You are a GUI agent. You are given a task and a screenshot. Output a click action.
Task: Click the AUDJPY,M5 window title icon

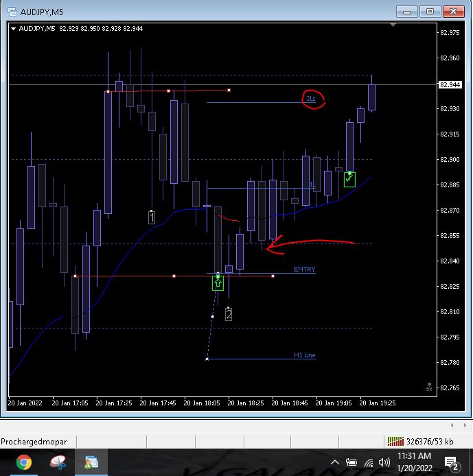point(12,12)
